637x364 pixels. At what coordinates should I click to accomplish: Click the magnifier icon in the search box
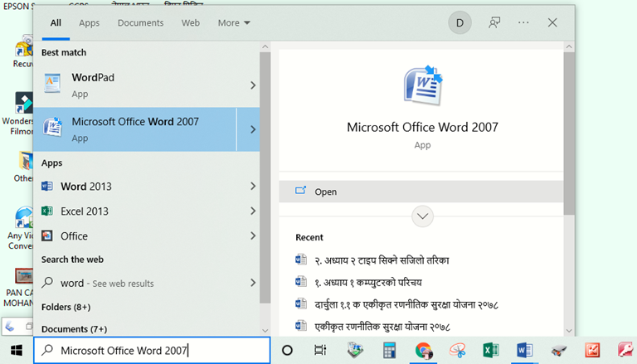point(47,350)
